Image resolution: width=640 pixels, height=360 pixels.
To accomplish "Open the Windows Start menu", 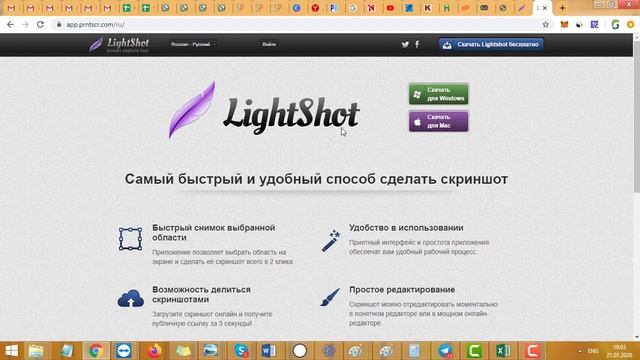I will click(x=11, y=351).
